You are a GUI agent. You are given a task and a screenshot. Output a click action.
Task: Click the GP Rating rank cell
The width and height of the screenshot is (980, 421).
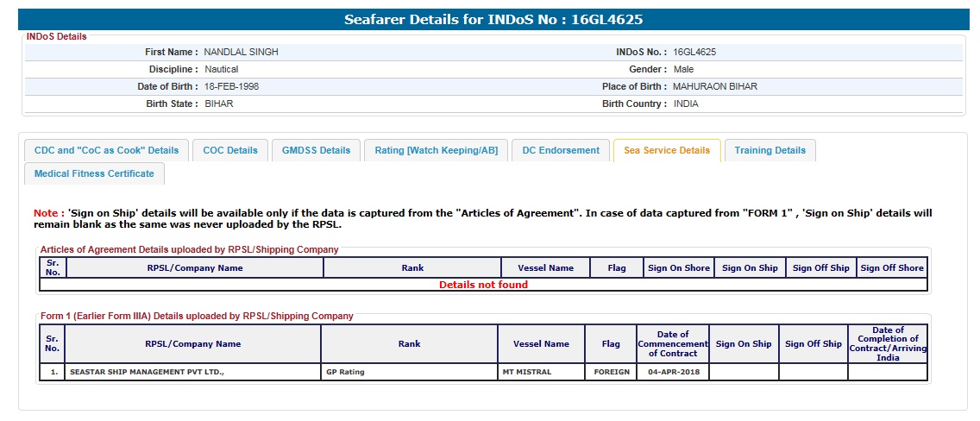tap(345, 373)
